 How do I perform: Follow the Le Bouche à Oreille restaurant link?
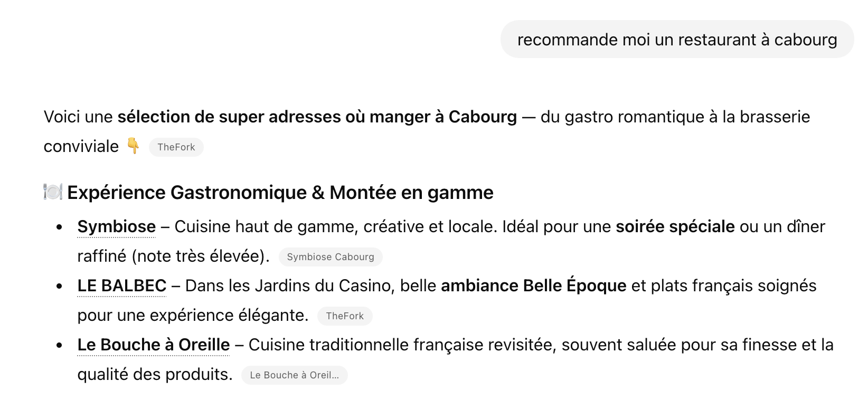[154, 345]
